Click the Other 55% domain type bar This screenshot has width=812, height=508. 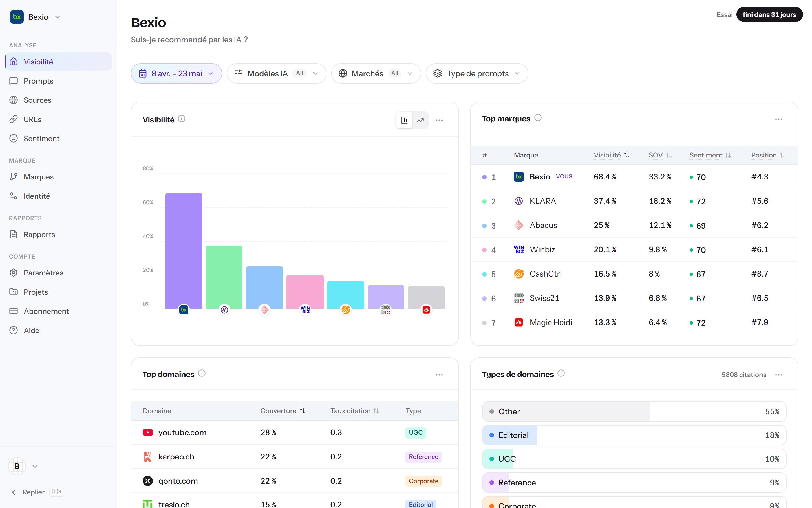(634, 411)
